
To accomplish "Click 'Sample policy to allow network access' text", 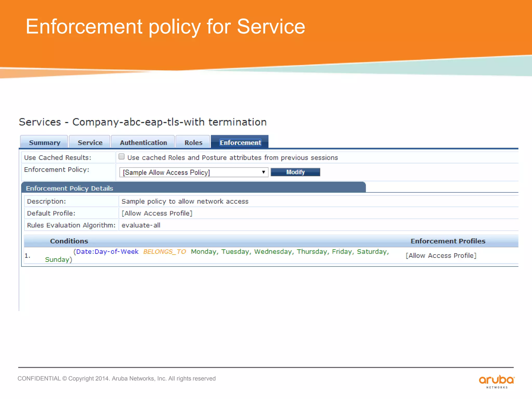I will pyautogui.click(x=185, y=201).
